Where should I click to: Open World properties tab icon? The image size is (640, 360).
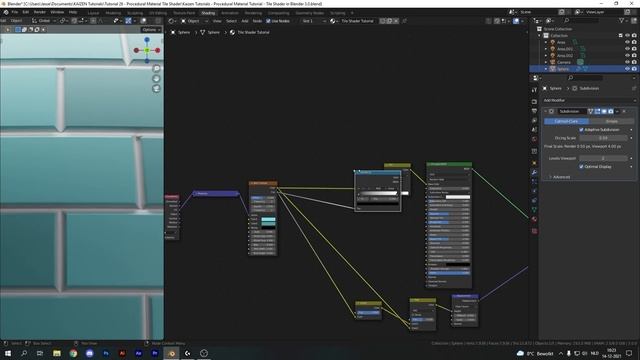tap(534, 139)
